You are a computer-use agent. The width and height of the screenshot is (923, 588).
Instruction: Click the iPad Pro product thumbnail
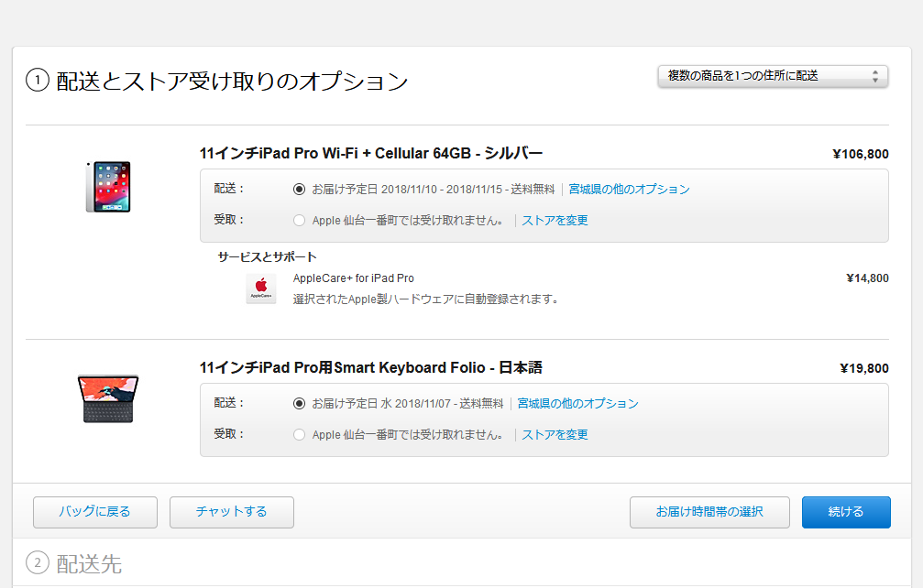point(108,187)
